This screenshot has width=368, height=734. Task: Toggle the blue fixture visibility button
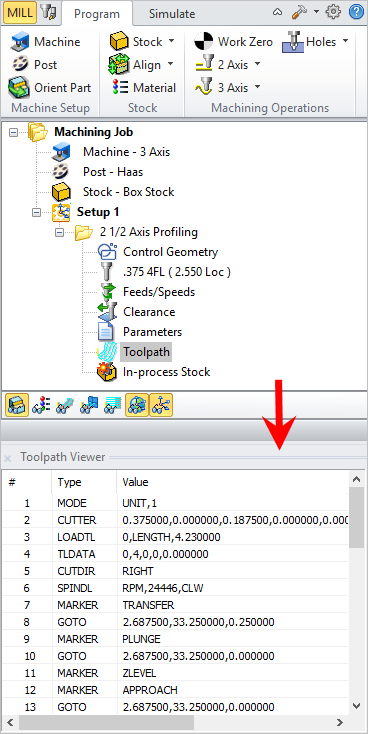(x=88, y=405)
